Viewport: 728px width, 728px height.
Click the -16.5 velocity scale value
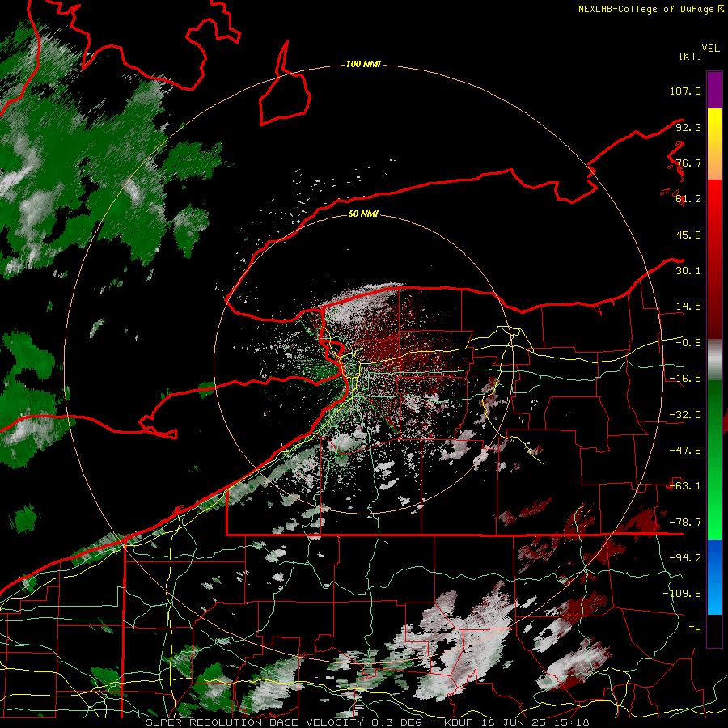coord(685,379)
